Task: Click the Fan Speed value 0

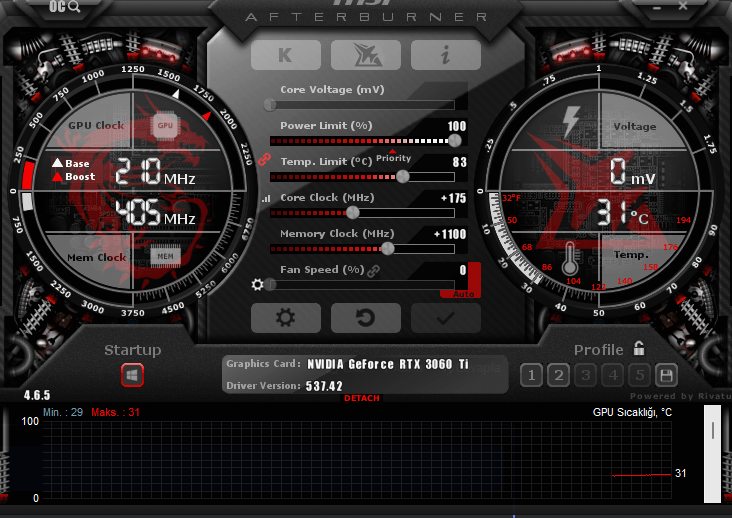Action: point(463,270)
